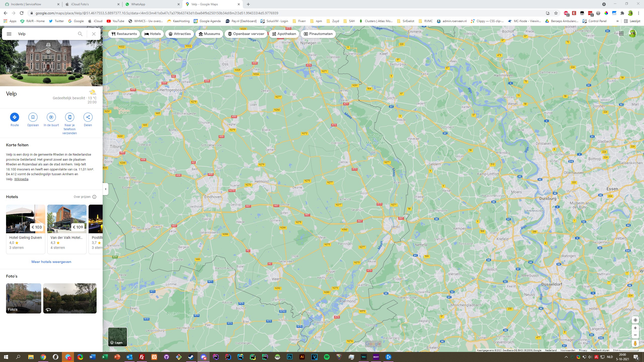Open the Google Maps hamburger menu
The image size is (644, 362).
[x=9, y=34]
